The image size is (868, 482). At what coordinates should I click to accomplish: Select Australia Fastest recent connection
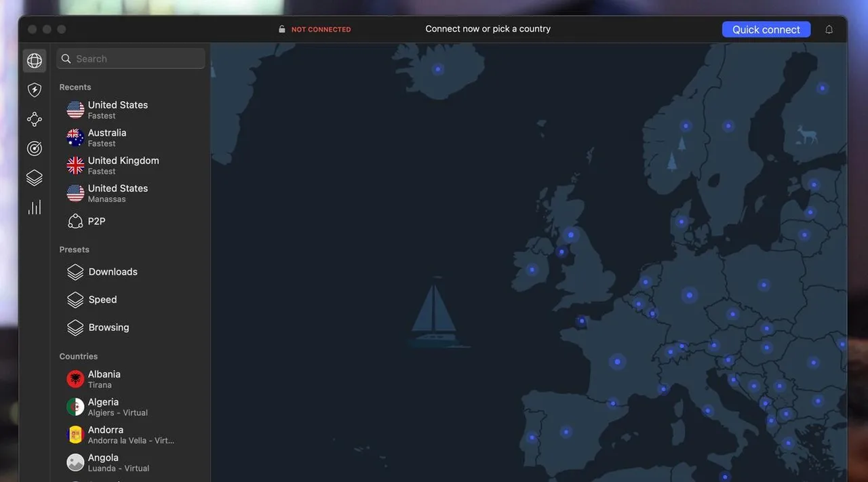[x=107, y=138]
